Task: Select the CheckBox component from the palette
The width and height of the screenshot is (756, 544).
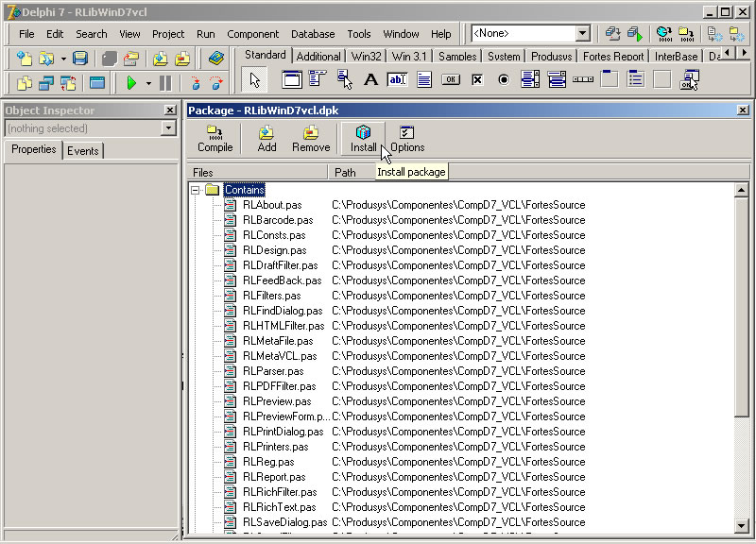Action: pyautogui.click(x=476, y=79)
